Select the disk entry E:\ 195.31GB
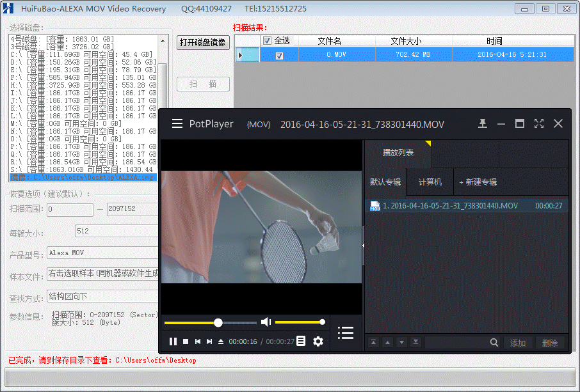The width and height of the screenshot is (580, 392). (x=83, y=70)
